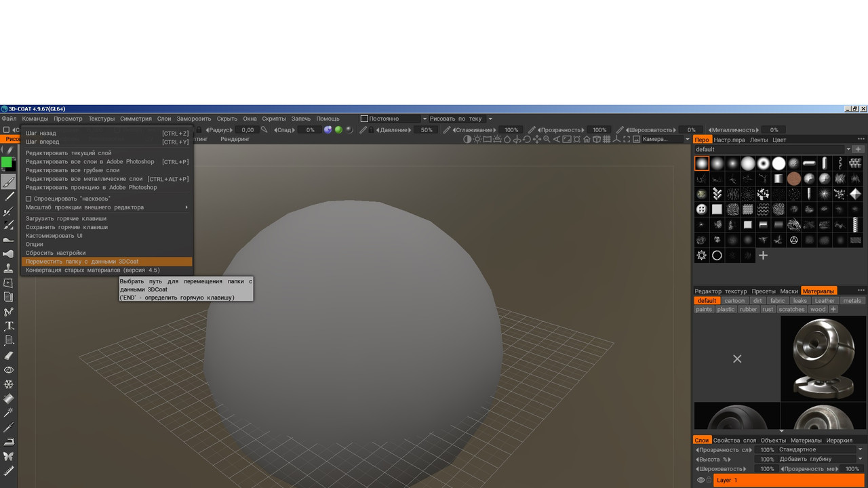Open the Файл menu
The height and width of the screenshot is (488, 868).
point(9,119)
